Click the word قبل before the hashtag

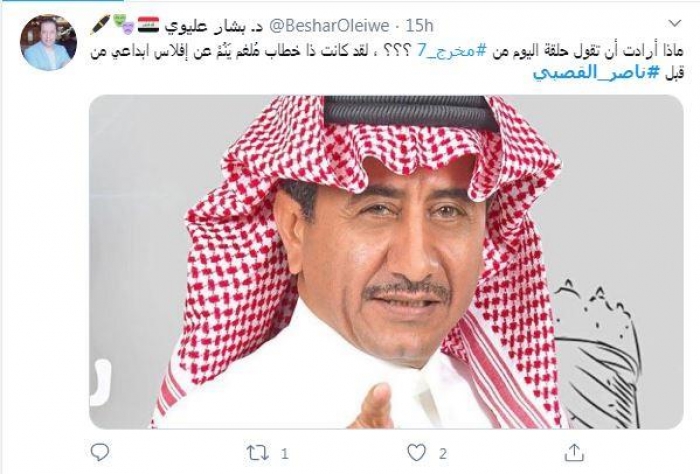(x=672, y=73)
